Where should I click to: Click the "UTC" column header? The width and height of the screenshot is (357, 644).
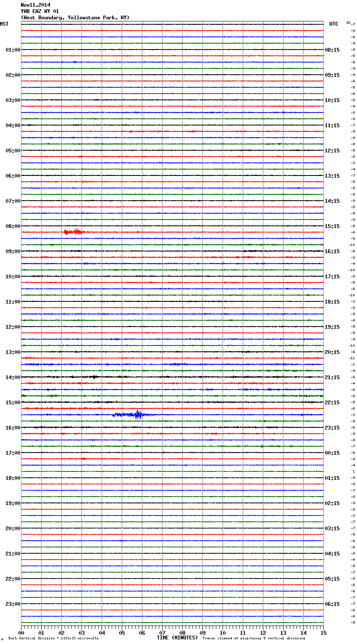click(334, 24)
